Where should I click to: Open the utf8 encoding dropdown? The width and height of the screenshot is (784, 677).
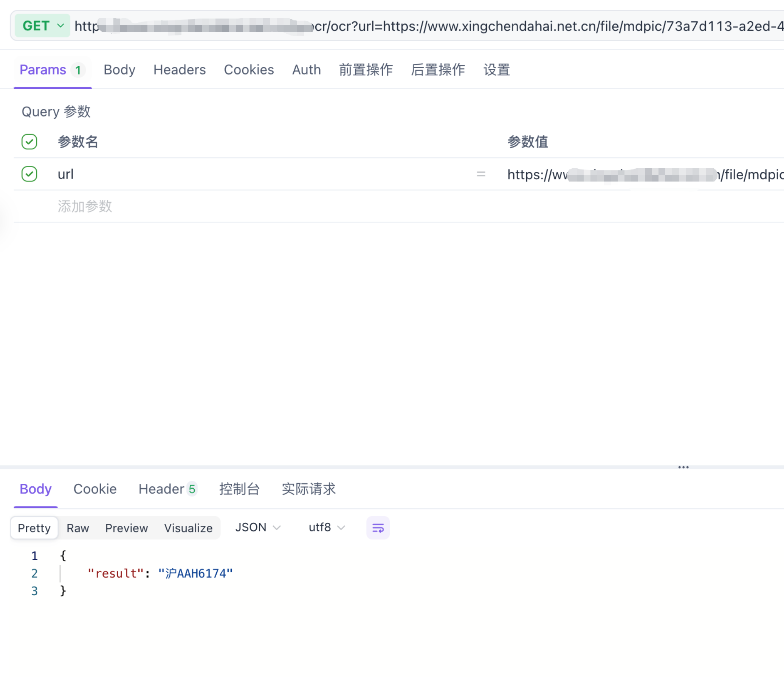(326, 527)
